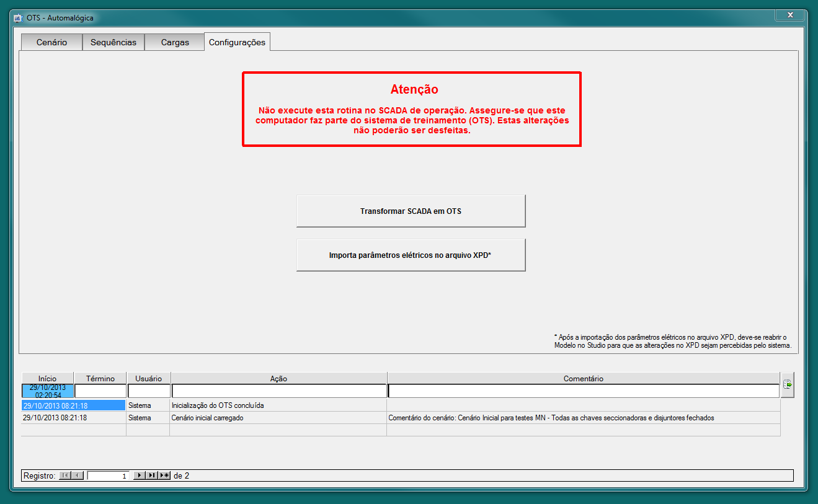This screenshot has width=818, height=504.
Task: Click the Início column header
Action: coord(48,378)
